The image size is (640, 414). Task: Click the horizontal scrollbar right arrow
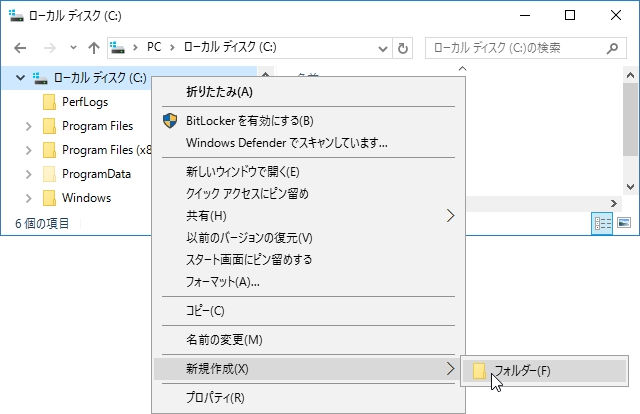point(614,203)
